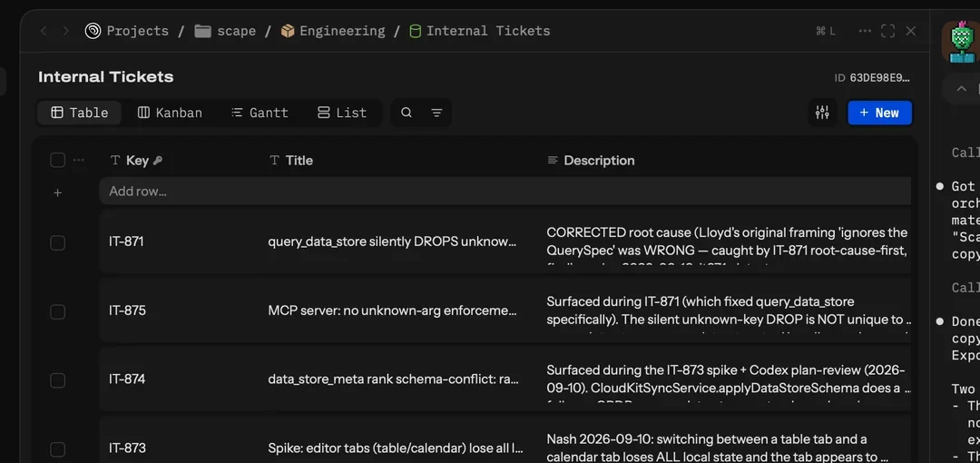980x463 pixels.
Task: Open the Description column header
Action: (592, 160)
